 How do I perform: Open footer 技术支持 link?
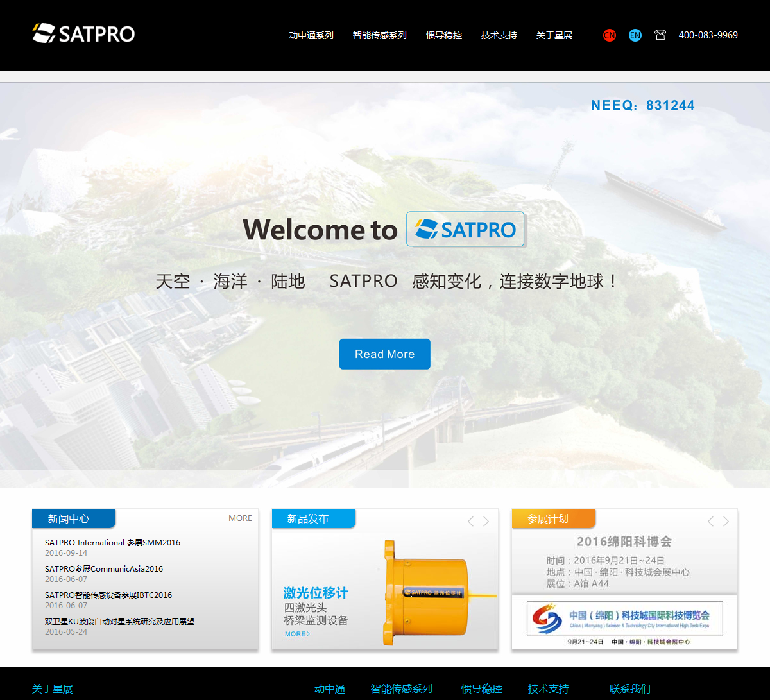click(x=549, y=689)
